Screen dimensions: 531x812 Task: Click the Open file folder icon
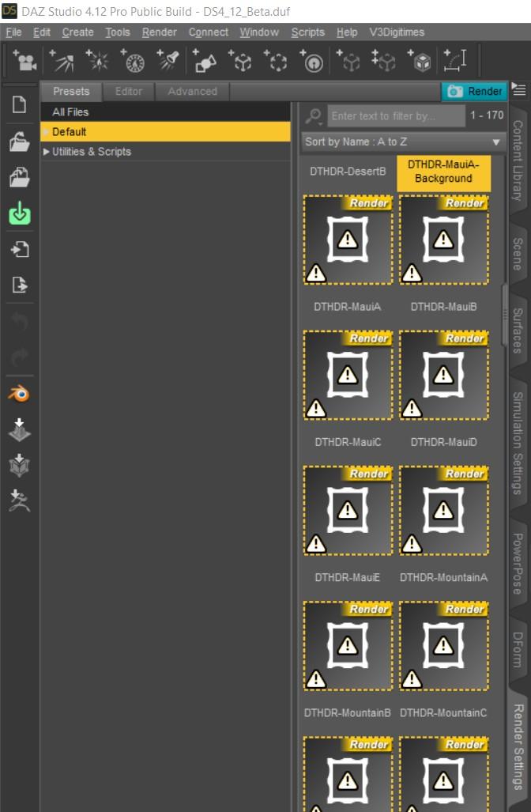20,142
